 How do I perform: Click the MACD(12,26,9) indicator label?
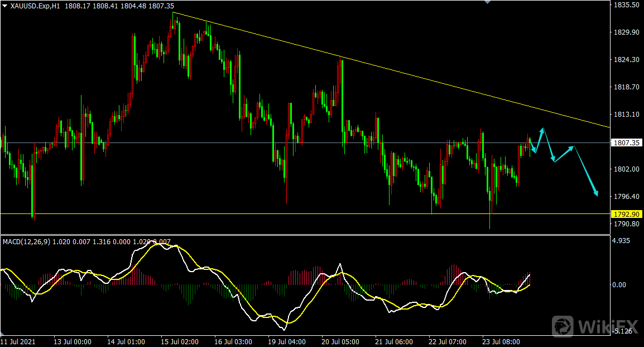coord(27,241)
